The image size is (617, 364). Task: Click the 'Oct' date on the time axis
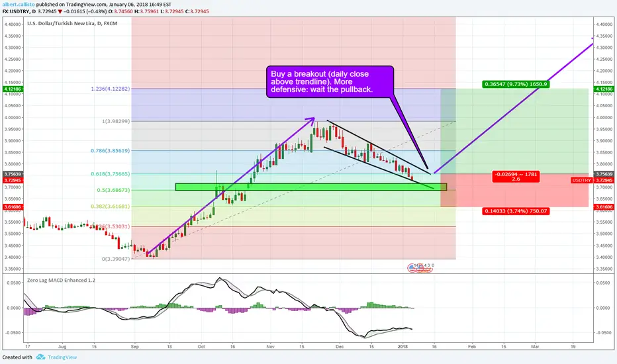pos(201,347)
